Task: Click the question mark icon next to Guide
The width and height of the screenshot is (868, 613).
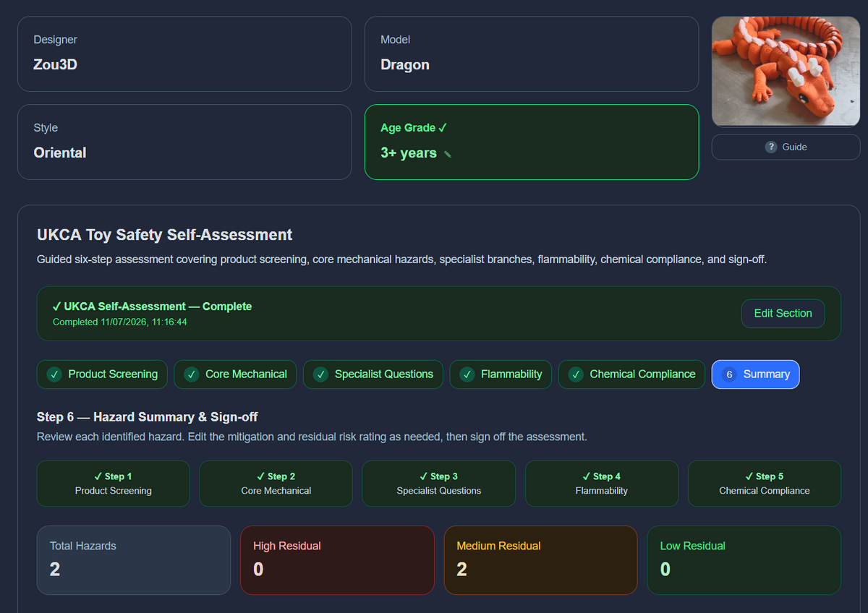Action: point(771,147)
